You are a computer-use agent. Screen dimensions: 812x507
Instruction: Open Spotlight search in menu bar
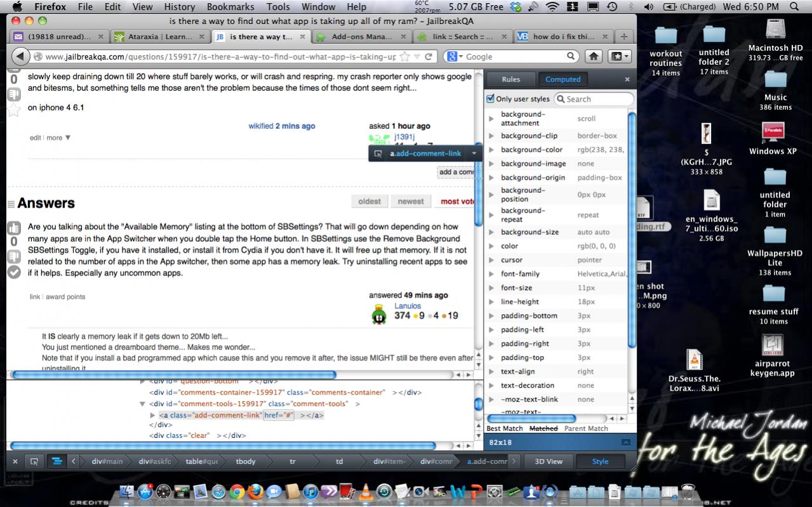(x=794, y=7)
